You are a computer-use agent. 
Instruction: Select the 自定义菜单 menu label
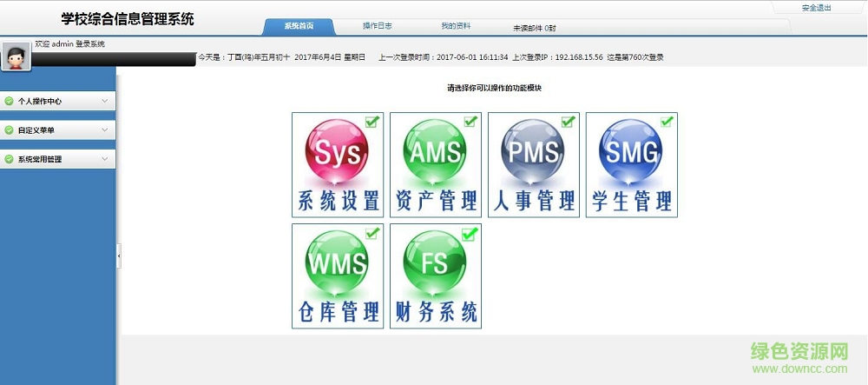point(36,130)
